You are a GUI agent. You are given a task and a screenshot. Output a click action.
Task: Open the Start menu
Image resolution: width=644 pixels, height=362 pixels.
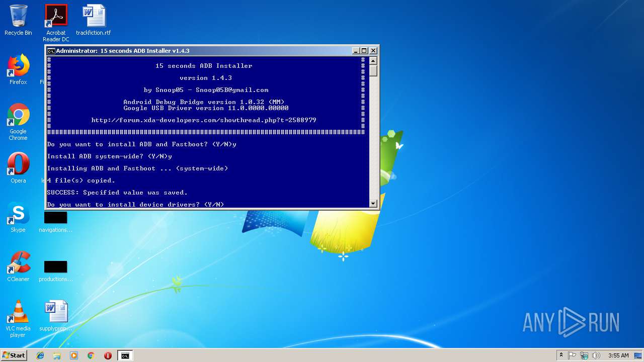click(14, 355)
